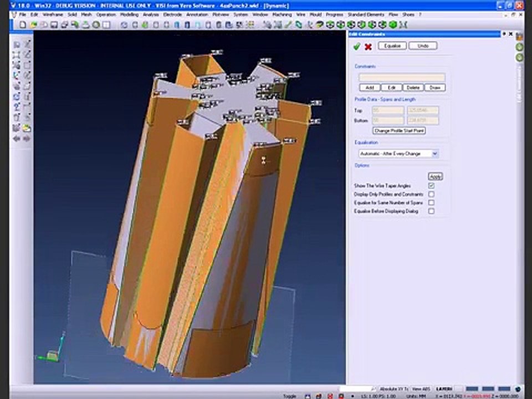Click the trash bin icon in left toolbar
Screen dimensions: 532x399
tap(16, 117)
